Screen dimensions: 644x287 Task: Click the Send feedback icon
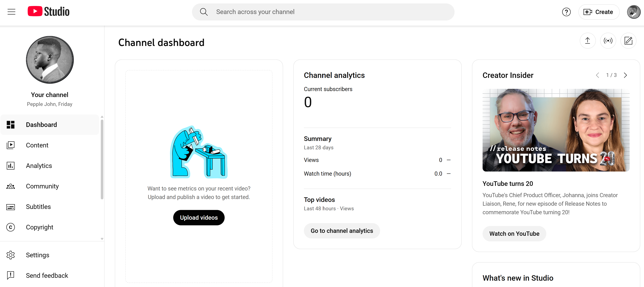[10, 275]
